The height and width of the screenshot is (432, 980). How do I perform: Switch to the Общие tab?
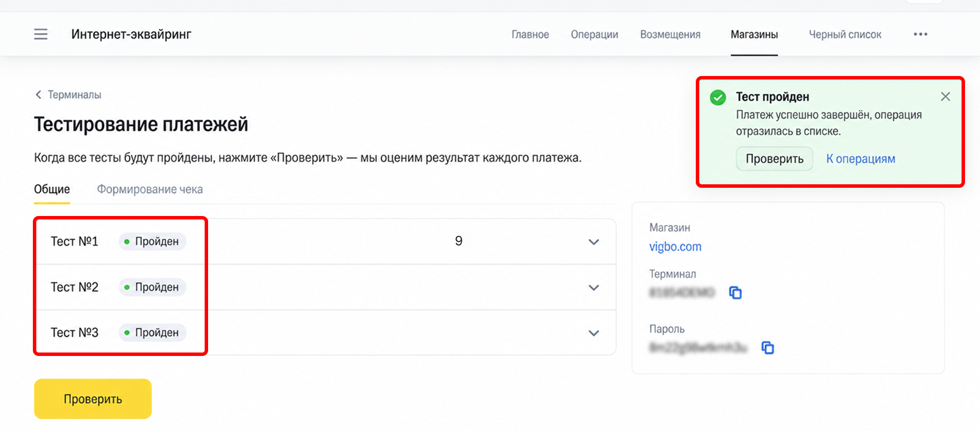pos(52,190)
